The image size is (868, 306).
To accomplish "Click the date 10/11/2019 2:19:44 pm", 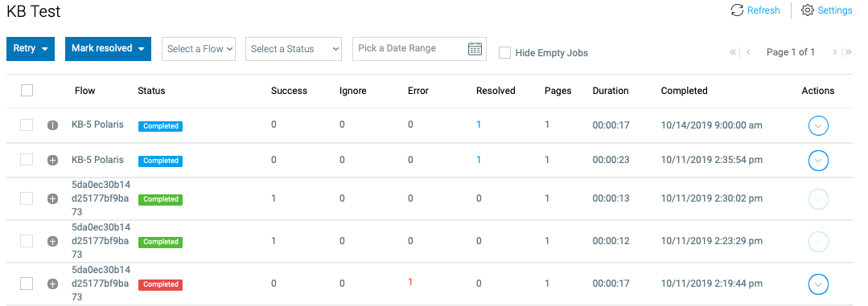I will 711,284.
